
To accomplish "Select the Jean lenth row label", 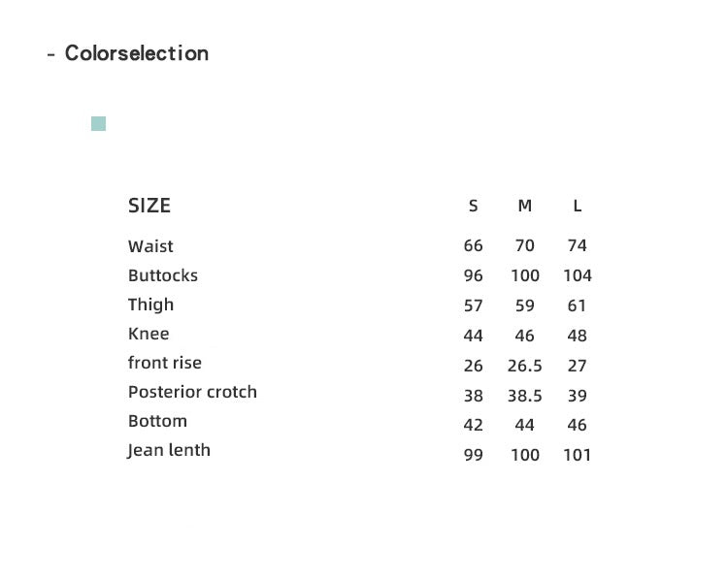I will [x=169, y=450].
